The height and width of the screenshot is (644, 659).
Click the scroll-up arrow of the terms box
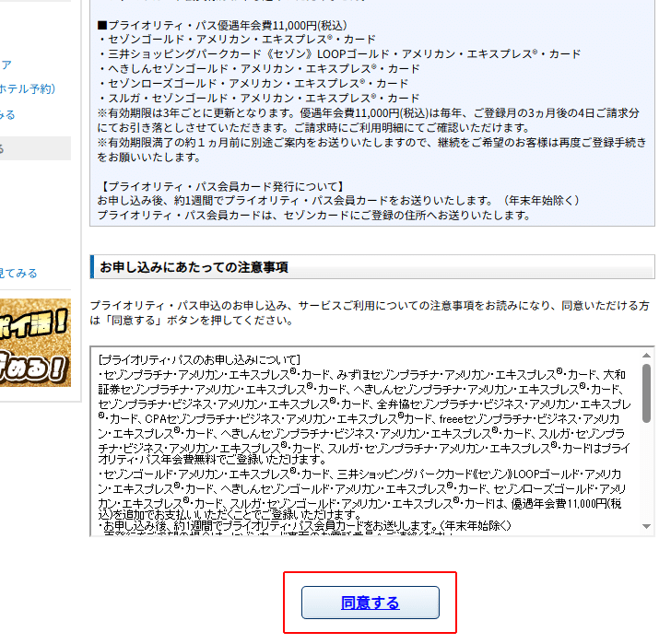[646, 356]
